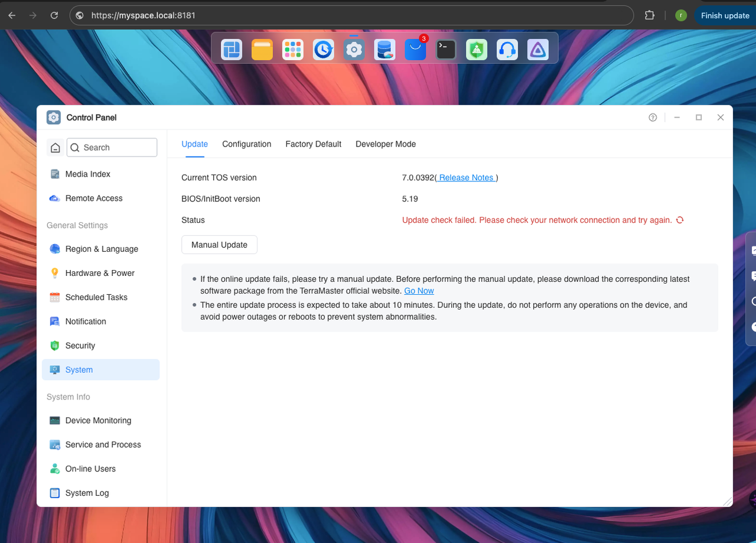Open Device Monitoring
This screenshot has height=543, width=756.
[100, 421]
